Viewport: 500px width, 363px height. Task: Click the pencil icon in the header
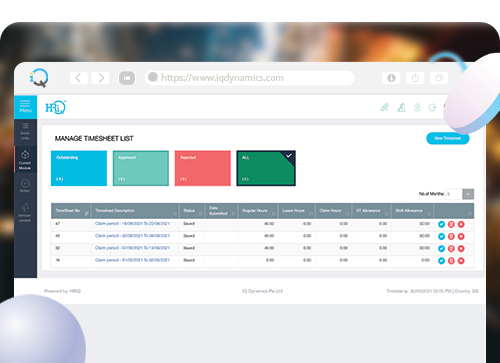coord(385,107)
